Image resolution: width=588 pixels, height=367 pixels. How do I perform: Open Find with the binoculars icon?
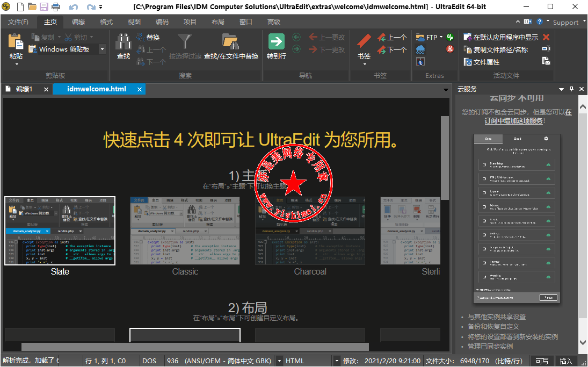[x=124, y=42]
